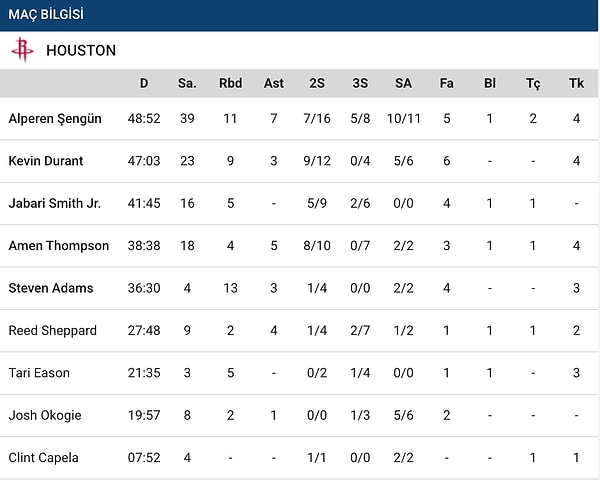Open Alperen Şengün's player profile

coord(55,118)
